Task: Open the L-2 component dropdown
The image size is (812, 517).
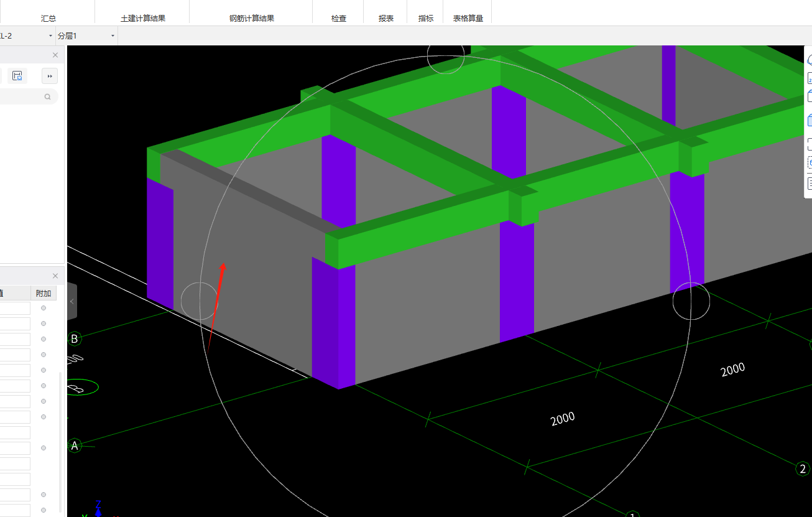Action: (51, 36)
